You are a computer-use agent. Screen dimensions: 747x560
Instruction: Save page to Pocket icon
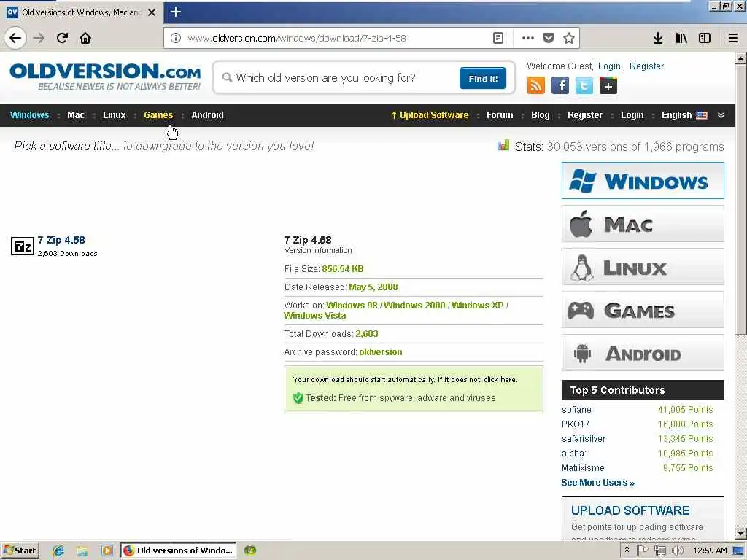pos(549,38)
